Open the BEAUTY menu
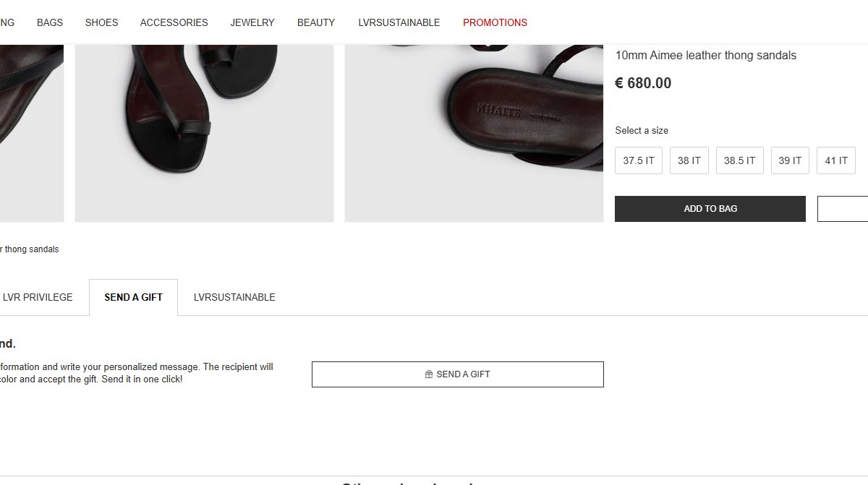Viewport: 868px width, 485px height. coord(316,22)
